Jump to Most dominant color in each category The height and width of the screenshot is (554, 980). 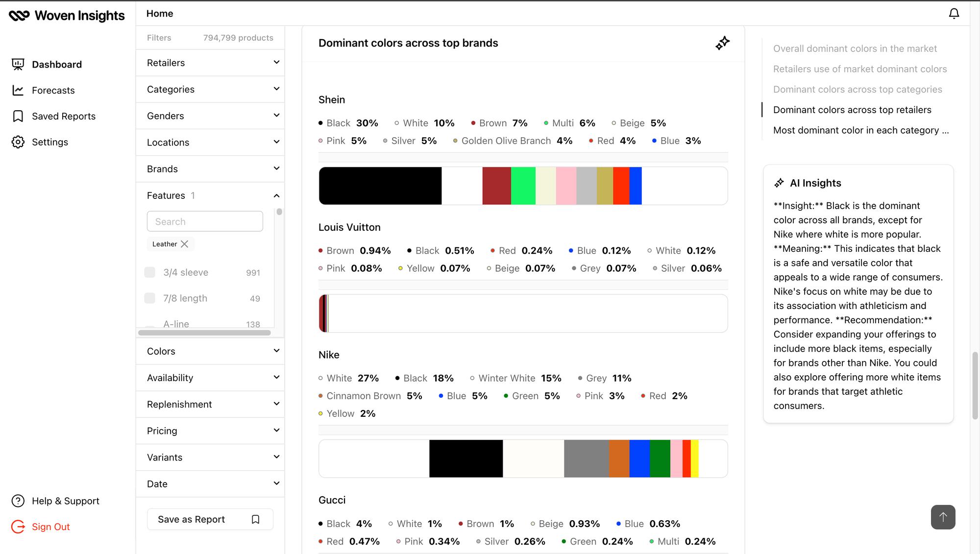tap(861, 130)
